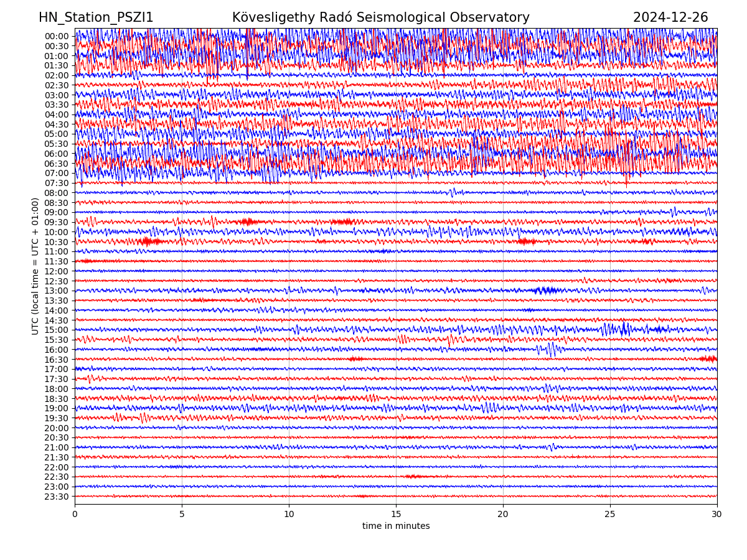This screenshot has height=560, width=747.
Task: Click the vertical UTC local time axis title
Action: (35, 266)
